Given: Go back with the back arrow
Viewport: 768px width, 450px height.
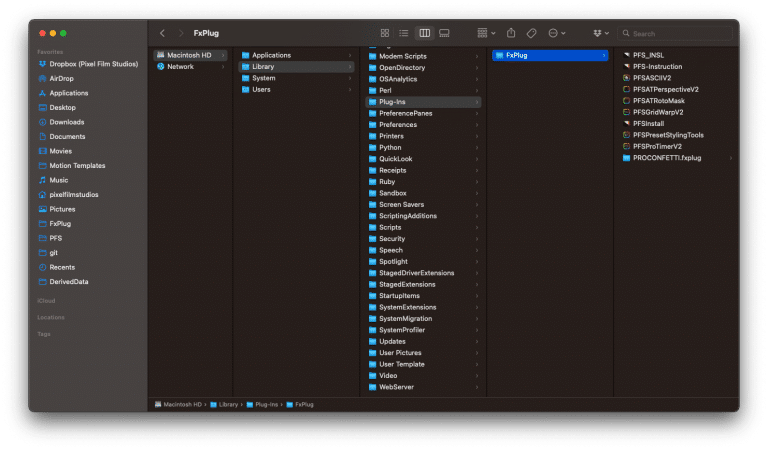Looking at the screenshot, I should (x=162, y=33).
